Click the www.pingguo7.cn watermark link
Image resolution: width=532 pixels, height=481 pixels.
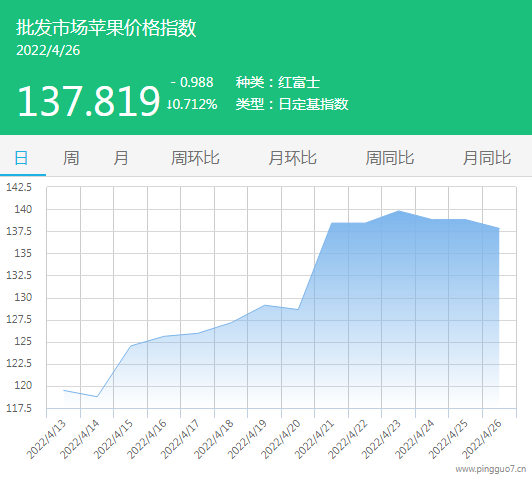[x=491, y=469]
